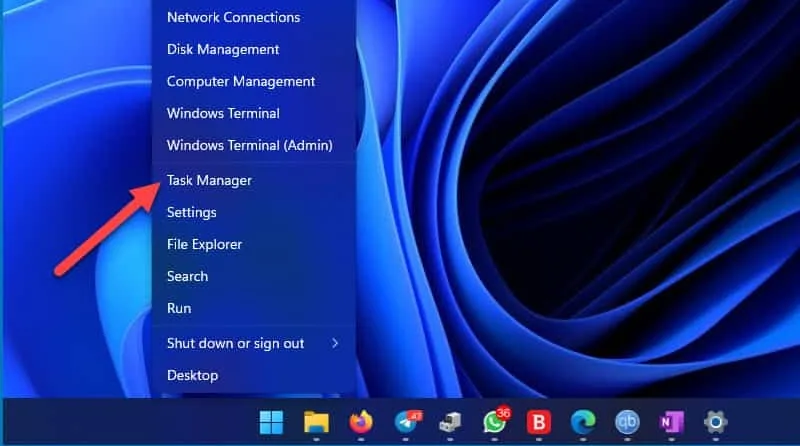Open the Windows Start button
The width and height of the screenshot is (800, 446).
(271, 423)
